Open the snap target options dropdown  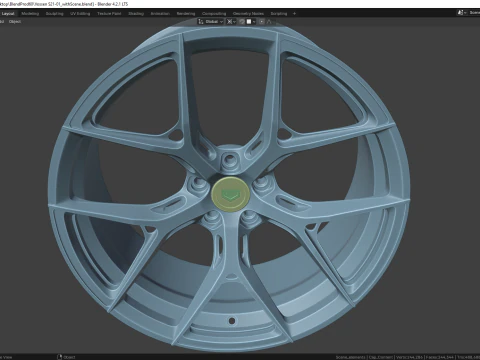[x=250, y=22]
